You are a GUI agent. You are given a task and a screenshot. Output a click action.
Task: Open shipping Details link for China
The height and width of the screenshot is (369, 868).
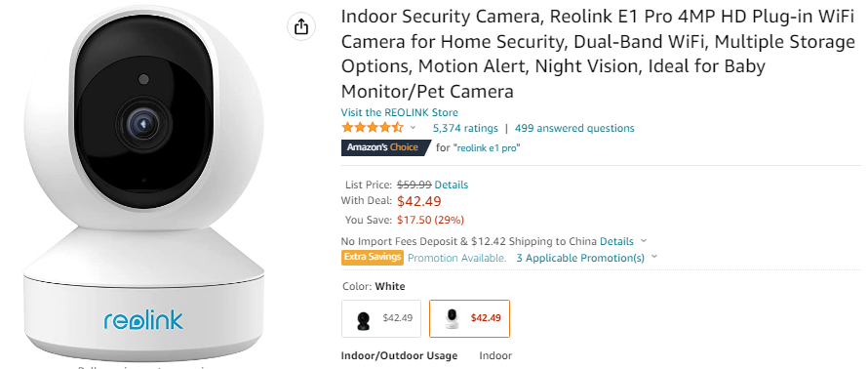click(x=616, y=241)
